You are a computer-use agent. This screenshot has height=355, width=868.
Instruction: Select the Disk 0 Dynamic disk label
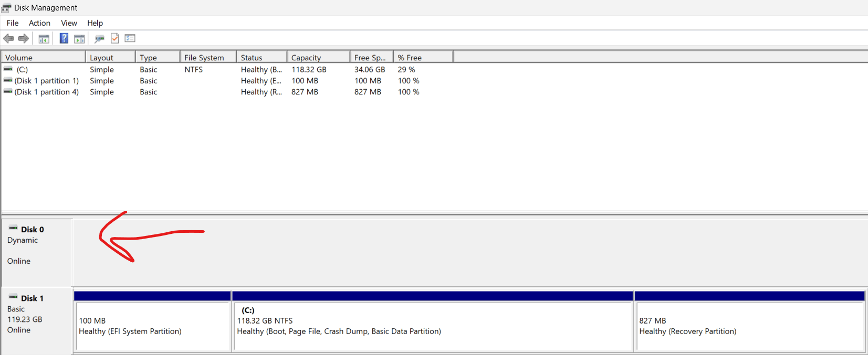tap(37, 252)
